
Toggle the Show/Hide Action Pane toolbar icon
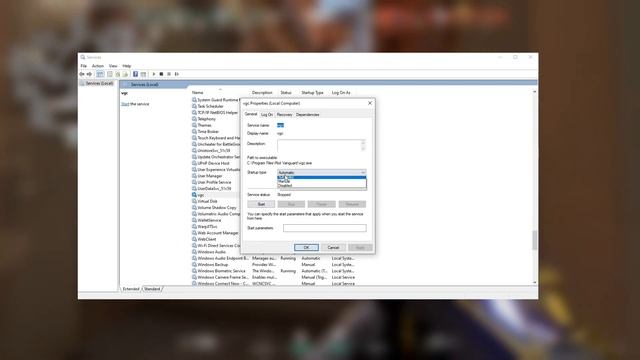[x=143, y=74]
